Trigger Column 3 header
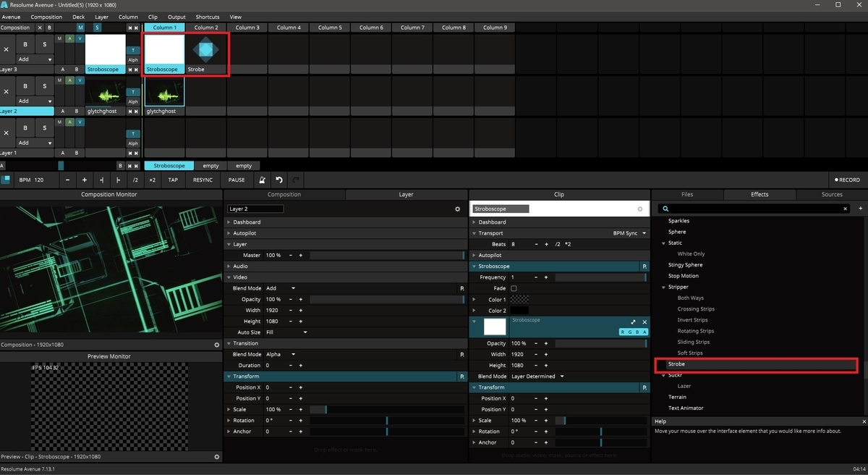The height and width of the screenshot is (475, 868). pyautogui.click(x=247, y=28)
